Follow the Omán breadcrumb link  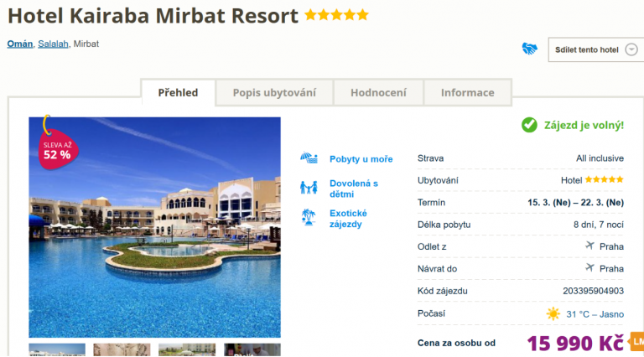click(20, 44)
